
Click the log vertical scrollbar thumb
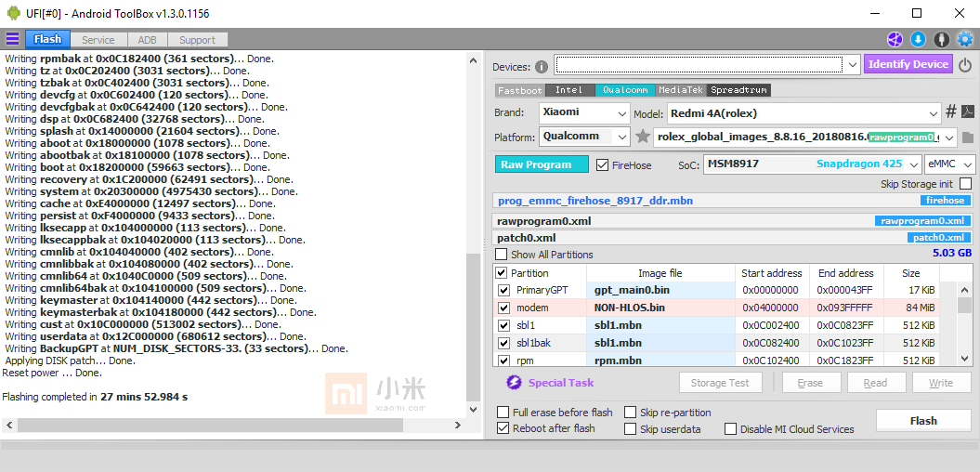(474, 328)
